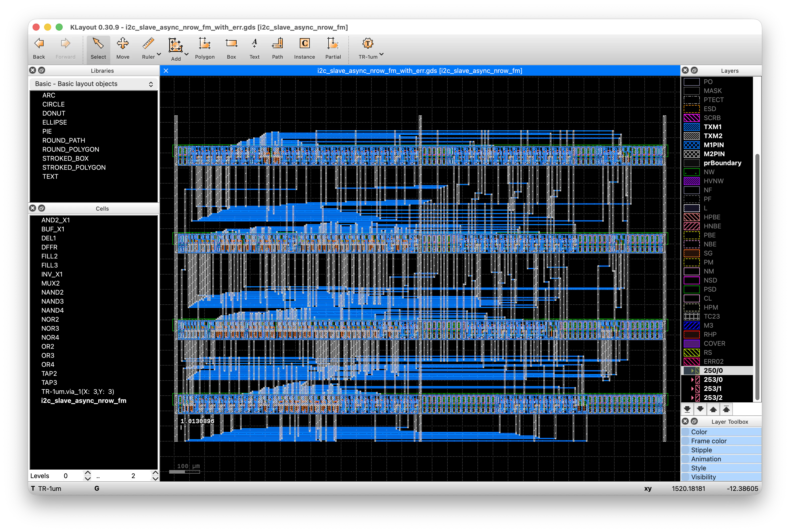Choose the Text tool
The width and height of the screenshot is (790, 532).
[x=254, y=49]
